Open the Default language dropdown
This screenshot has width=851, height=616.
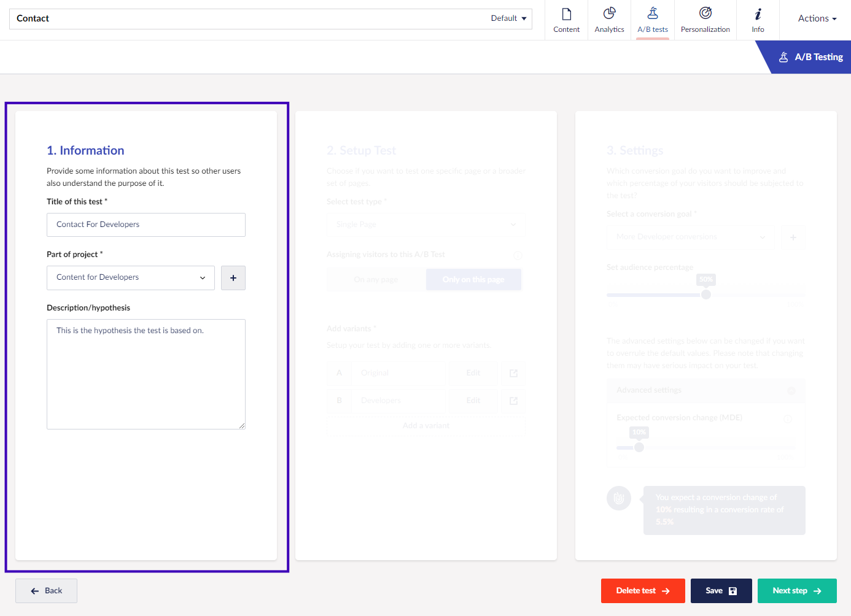point(508,18)
